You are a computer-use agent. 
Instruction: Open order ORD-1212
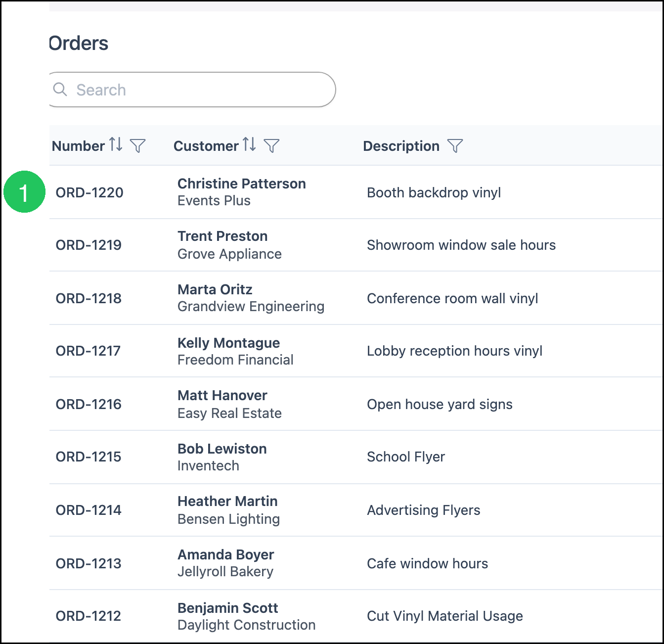[x=89, y=616]
